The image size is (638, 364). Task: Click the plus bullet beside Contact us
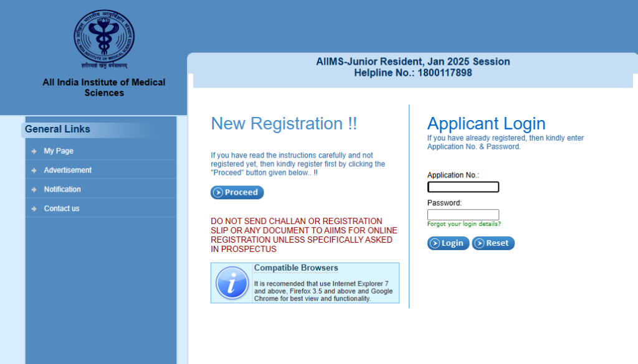[x=34, y=208]
